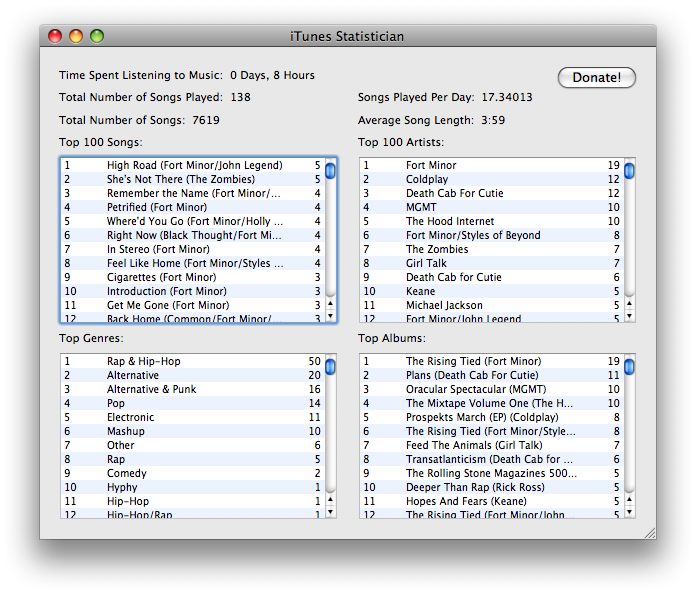The image size is (696, 594).
Task: Click Average Song Length value 3:59
Action: click(x=493, y=120)
